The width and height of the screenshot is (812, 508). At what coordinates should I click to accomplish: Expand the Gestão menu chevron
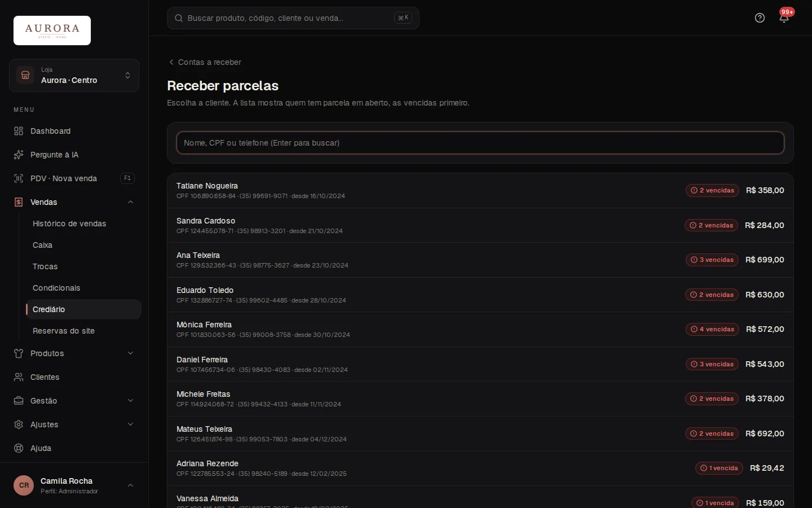131,401
